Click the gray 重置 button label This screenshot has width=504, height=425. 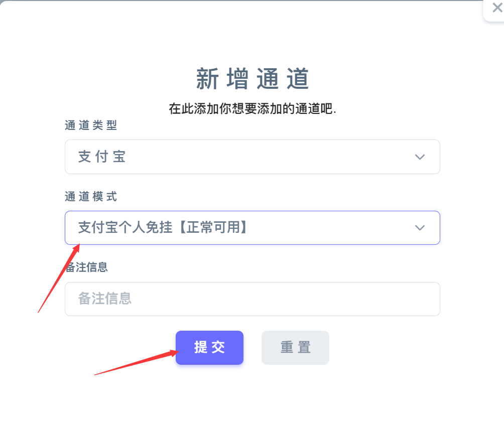pyautogui.click(x=295, y=347)
